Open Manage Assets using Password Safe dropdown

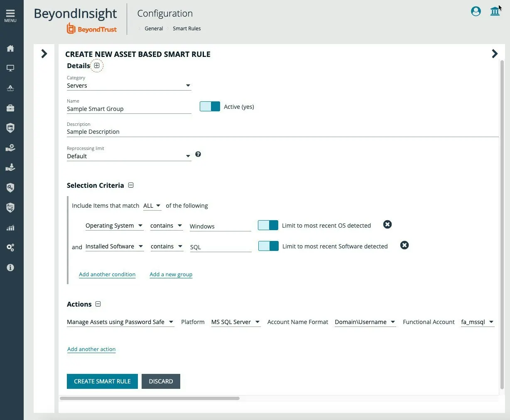coord(120,322)
